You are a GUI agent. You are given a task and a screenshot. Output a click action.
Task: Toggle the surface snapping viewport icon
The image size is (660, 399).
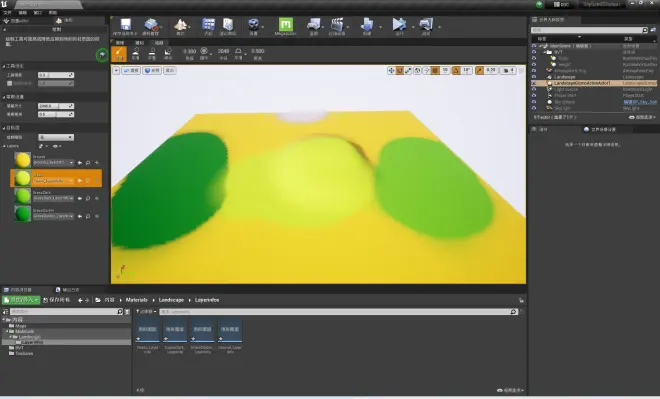[426, 70]
